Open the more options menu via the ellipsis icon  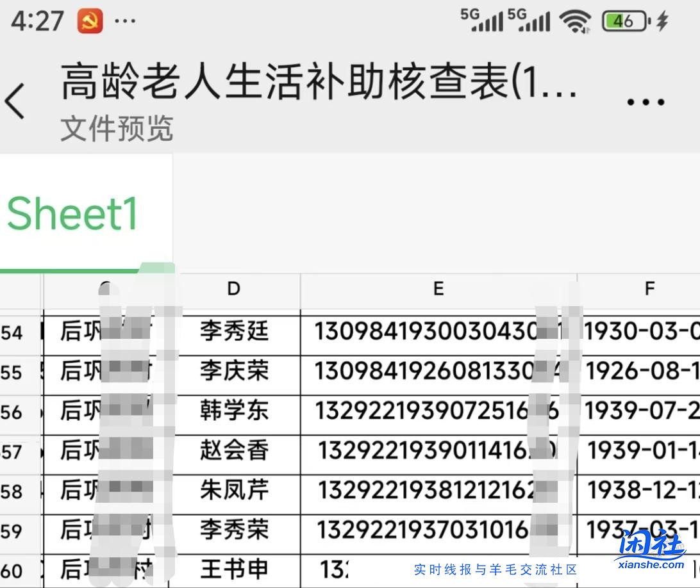[644, 99]
